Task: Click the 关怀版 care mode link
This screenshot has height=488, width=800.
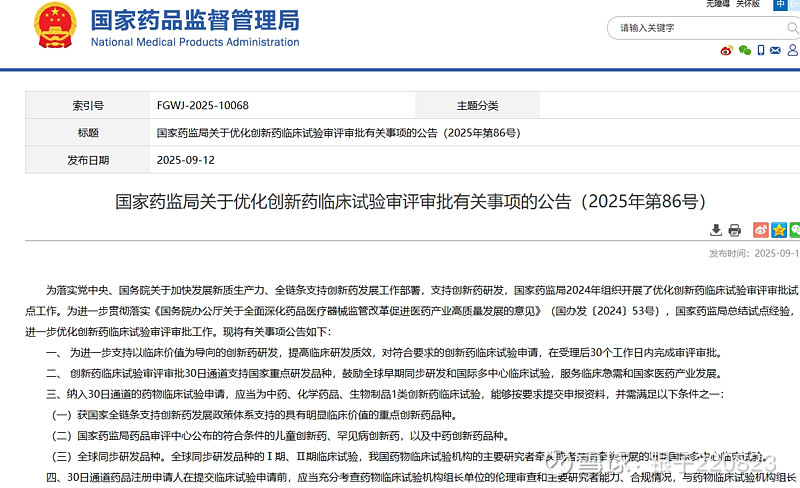Action: 748,4
